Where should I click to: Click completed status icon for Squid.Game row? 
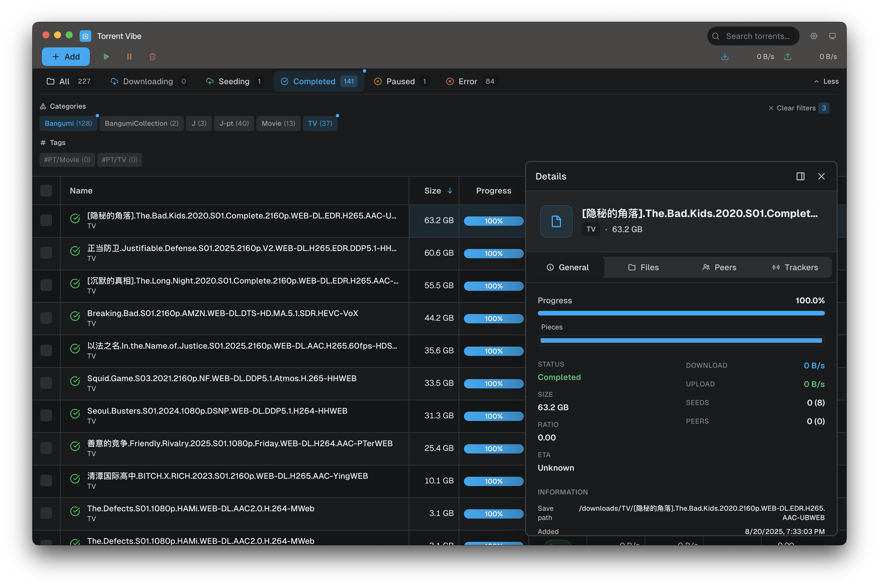[75, 381]
